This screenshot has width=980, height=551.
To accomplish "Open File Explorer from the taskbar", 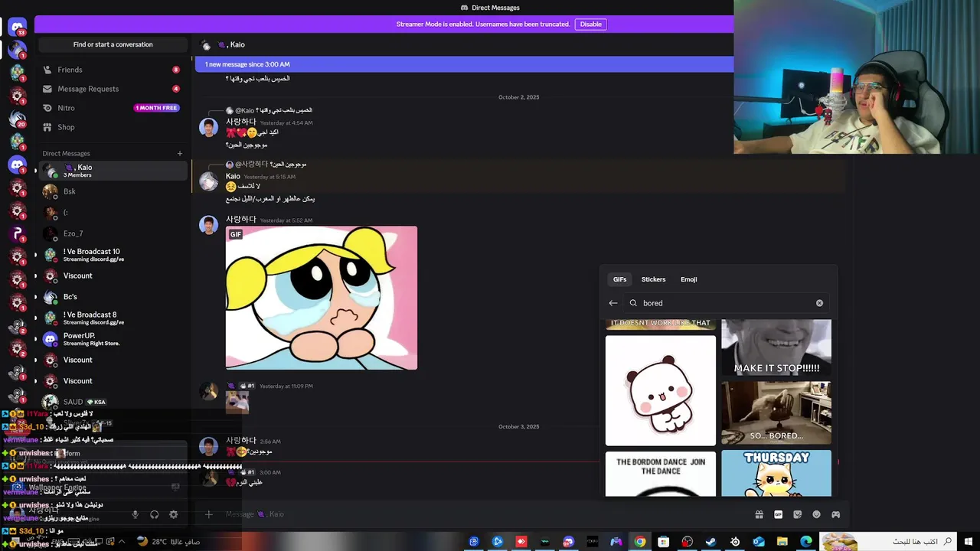I will click(782, 542).
